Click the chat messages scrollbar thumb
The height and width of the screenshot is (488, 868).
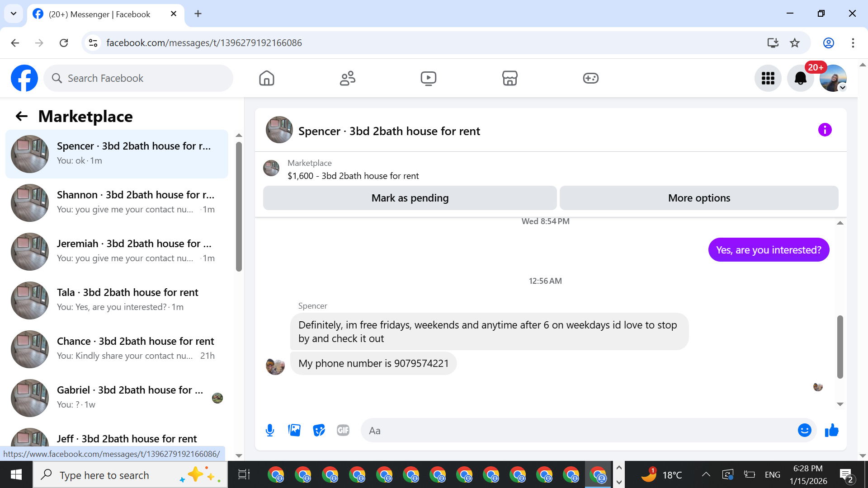pos(840,347)
